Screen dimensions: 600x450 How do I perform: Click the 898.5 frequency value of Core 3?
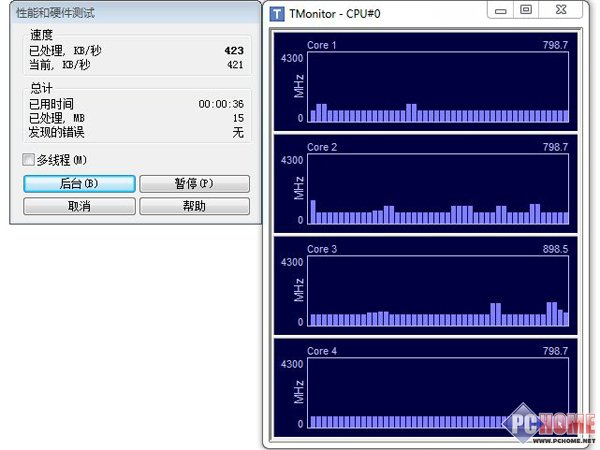coord(555,249)
